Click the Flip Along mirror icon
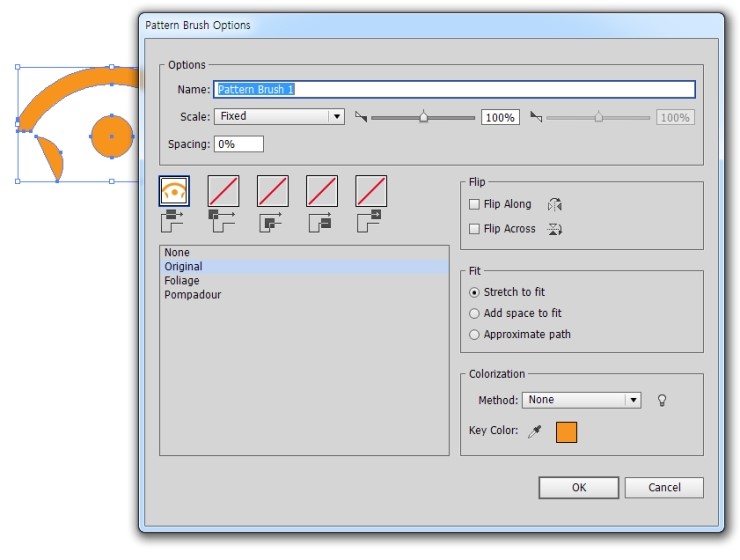 [555, 204]
